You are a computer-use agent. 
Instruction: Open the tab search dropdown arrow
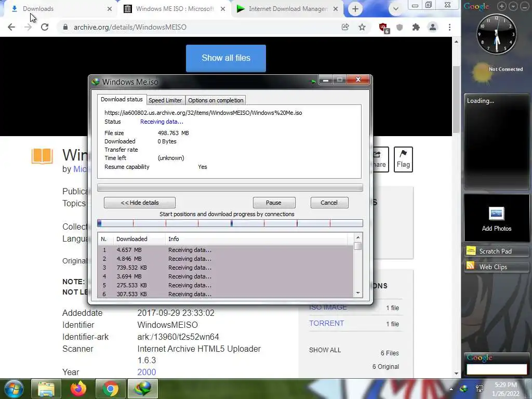395,9
